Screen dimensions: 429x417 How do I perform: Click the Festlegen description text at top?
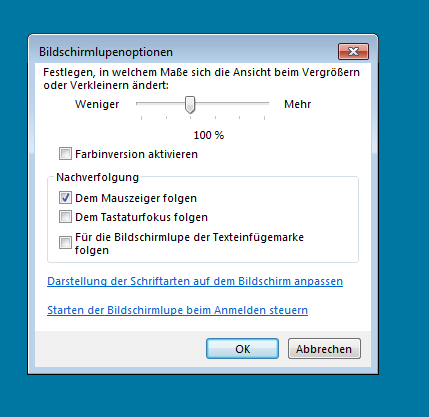click(201, 79)
